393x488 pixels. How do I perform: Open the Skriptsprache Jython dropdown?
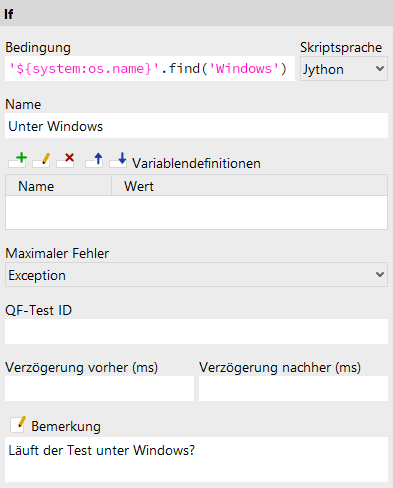pyautogui.click(x=344, y=69)
